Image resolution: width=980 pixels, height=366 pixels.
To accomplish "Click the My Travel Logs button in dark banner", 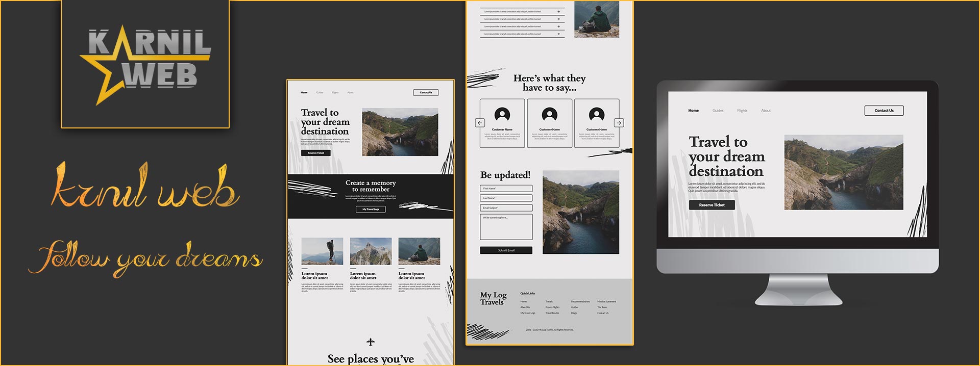I will point(371,210).
